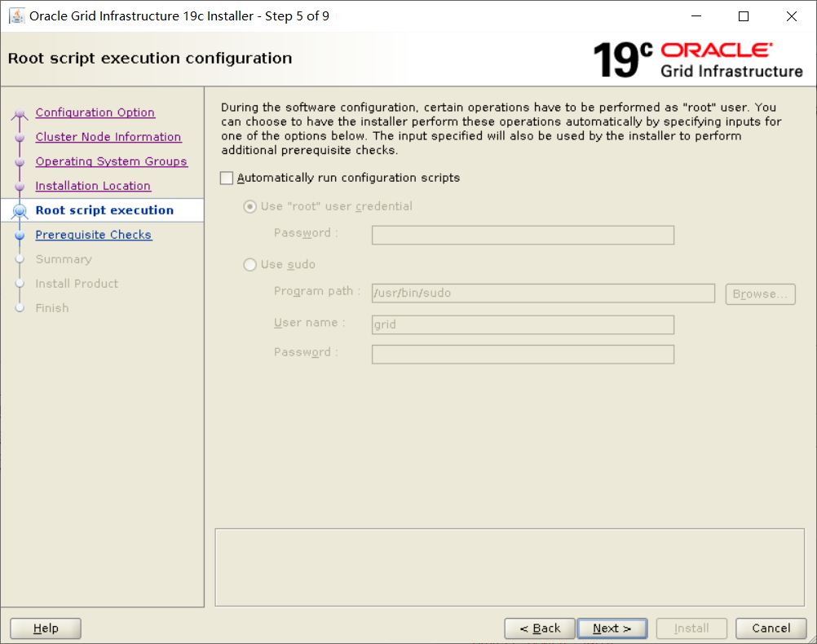This screenshot has width=817, height=644.
Task: Enable Automatically run configuration scripts checkbox
Action: tap(227, 179)
